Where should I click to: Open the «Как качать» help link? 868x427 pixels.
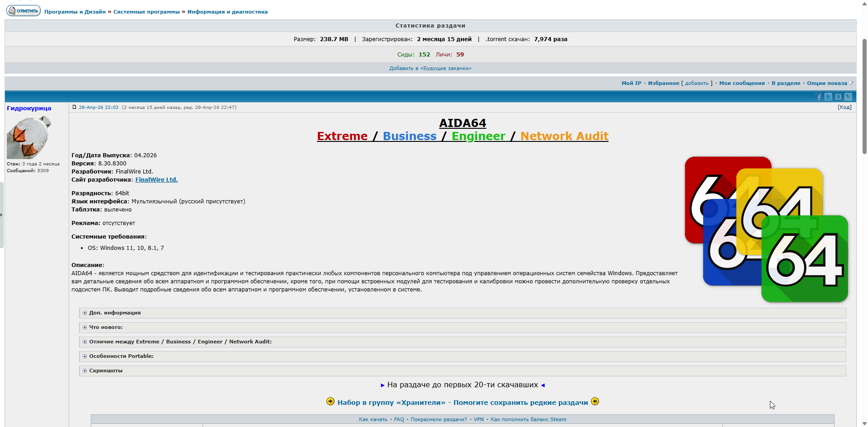pyautogui.click(x=373, y=419)
